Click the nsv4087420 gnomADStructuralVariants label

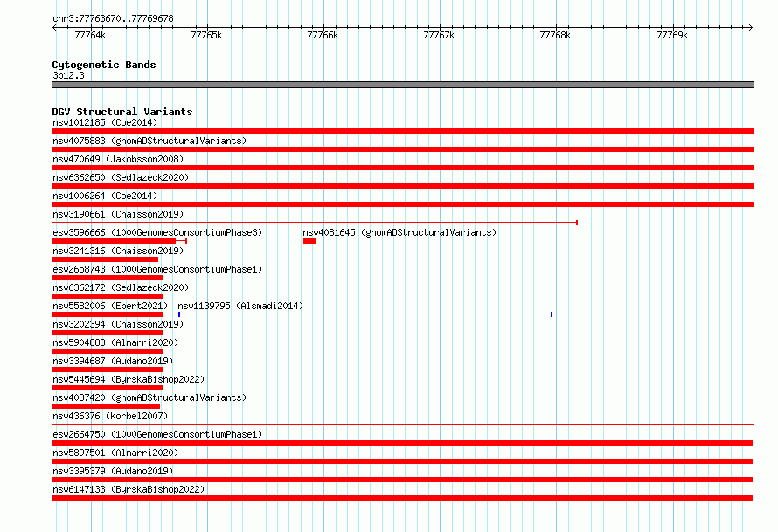click(x=149, y=397)
